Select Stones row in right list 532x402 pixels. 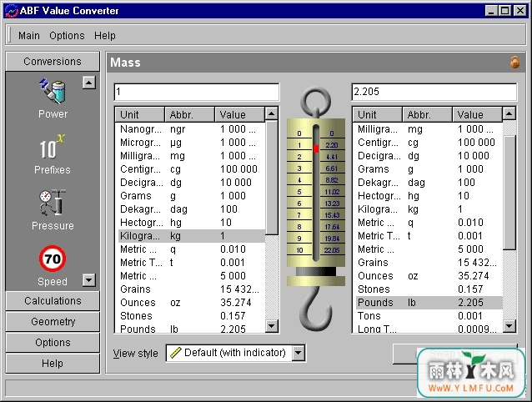coord(428,289)
